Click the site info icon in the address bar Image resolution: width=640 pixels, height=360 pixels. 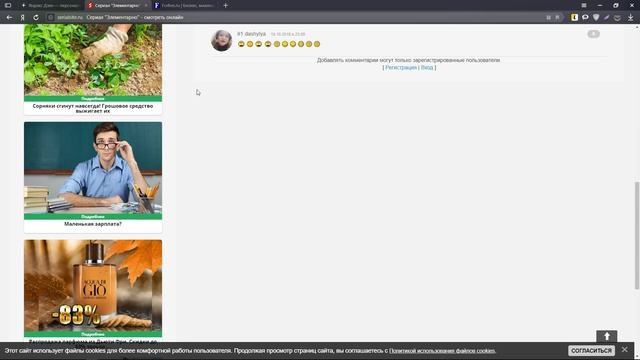click(50, 18)
